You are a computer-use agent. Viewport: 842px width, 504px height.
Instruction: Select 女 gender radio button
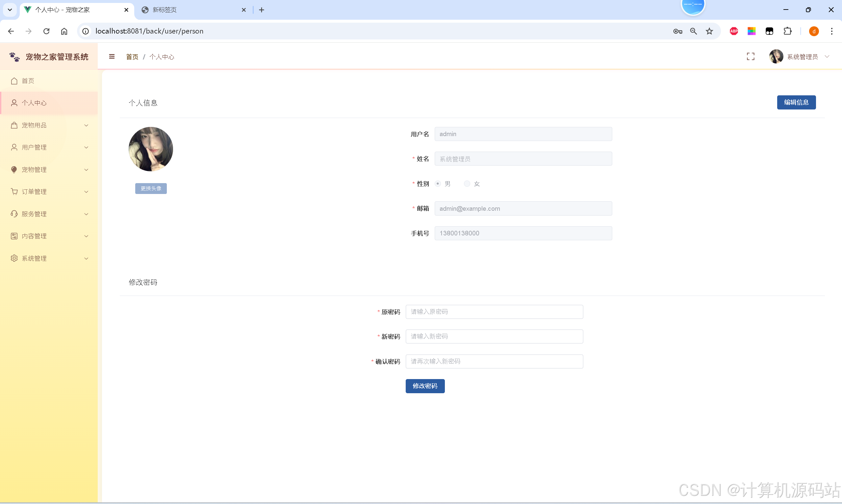tap(467, 184)
